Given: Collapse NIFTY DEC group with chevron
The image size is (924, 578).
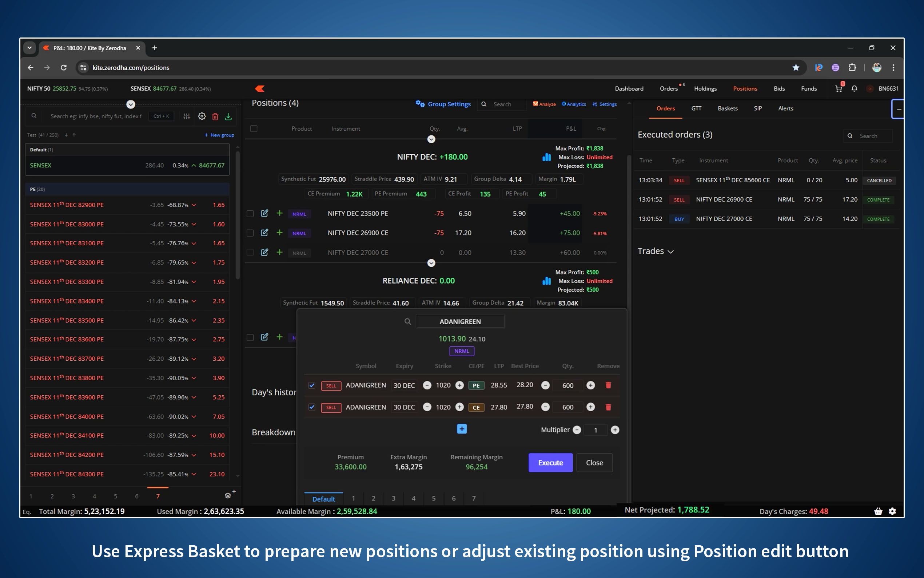Looking at the screenshot, I should tap(431, 139).
